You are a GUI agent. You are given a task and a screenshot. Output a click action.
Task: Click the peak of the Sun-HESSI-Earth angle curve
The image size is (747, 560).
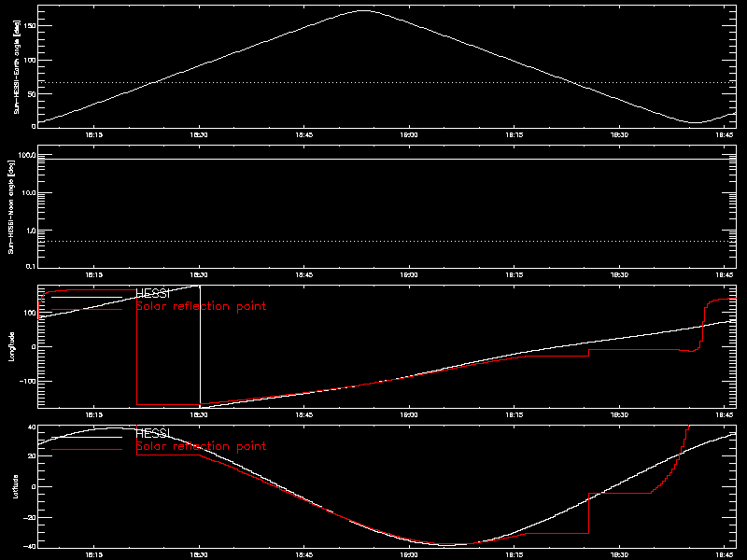363,10
